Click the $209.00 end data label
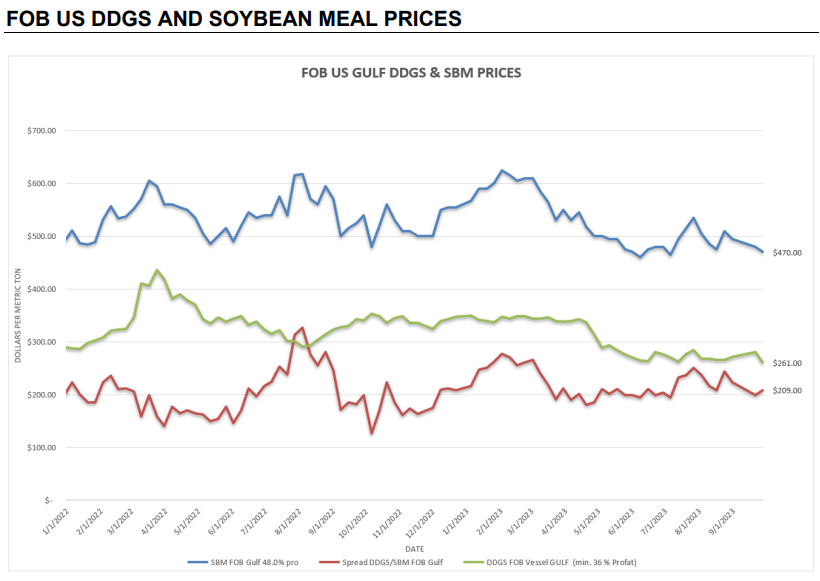The width and height of the screenshot is (820, 581). (x=787, y=391)
